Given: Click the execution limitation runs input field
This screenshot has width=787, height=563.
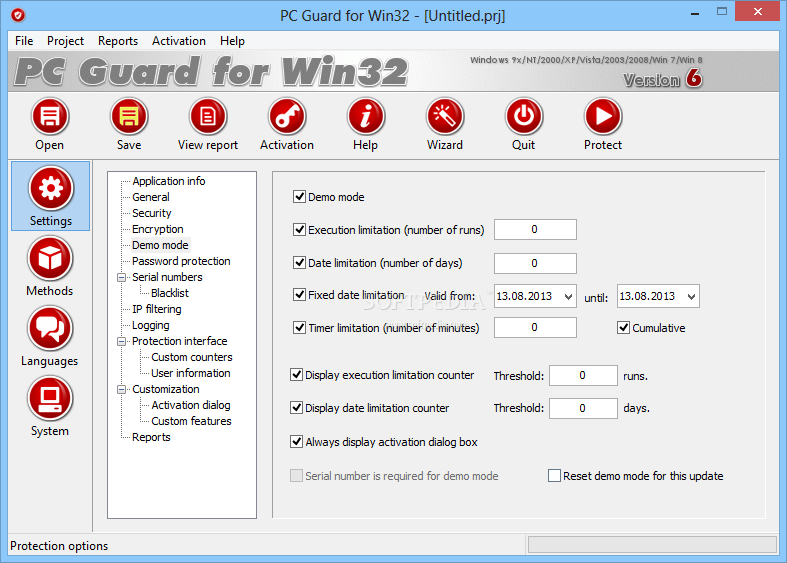Looking at the screenshot, I should [535, 229].
